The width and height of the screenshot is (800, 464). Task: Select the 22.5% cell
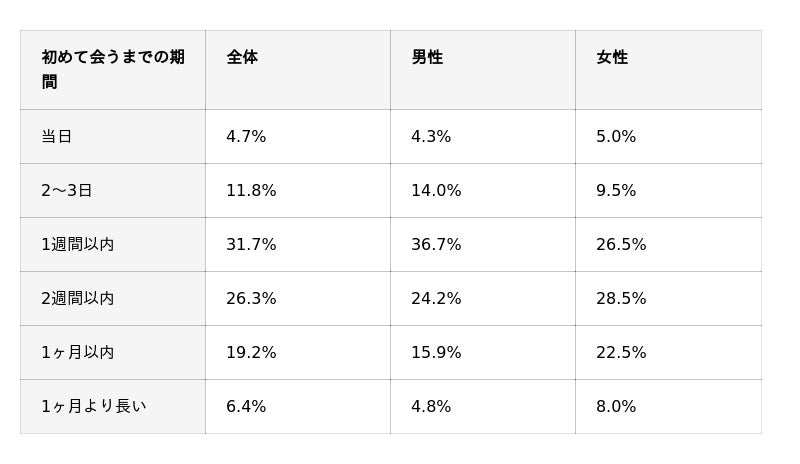coord(669,353)
